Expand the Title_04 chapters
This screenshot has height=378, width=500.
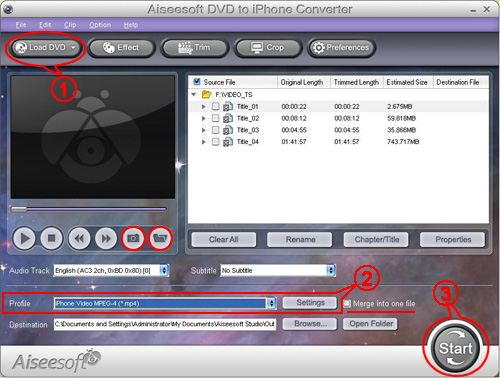203,142
